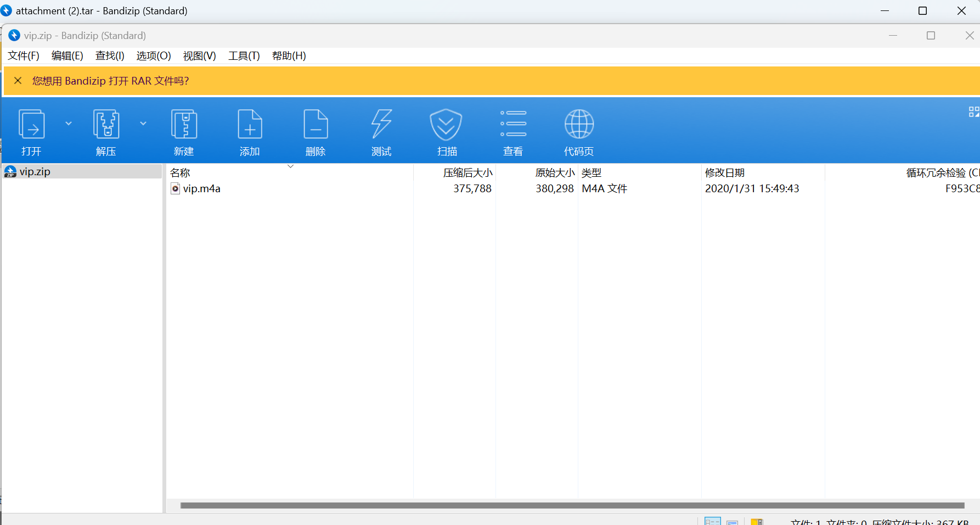This screenshot has height=525, width=980.
Task: Click the compressed size value 375,788
Action: click(472, 188)
